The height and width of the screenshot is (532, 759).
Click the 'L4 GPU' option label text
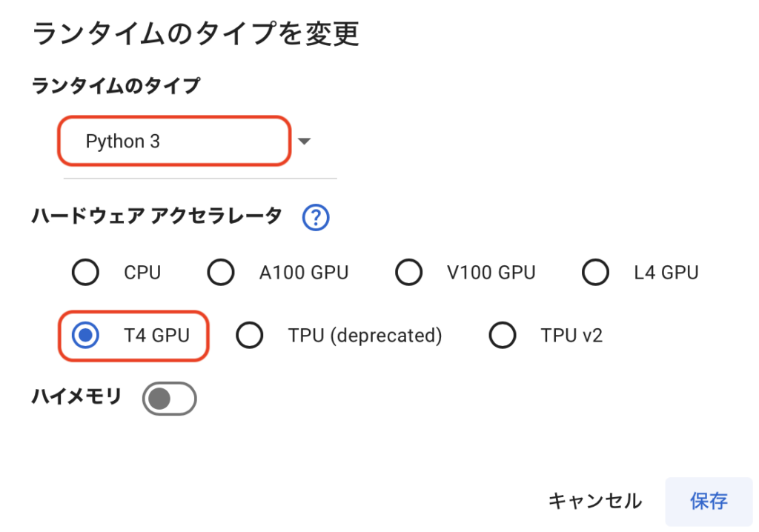pyautogui.click(x=666, y=273)
